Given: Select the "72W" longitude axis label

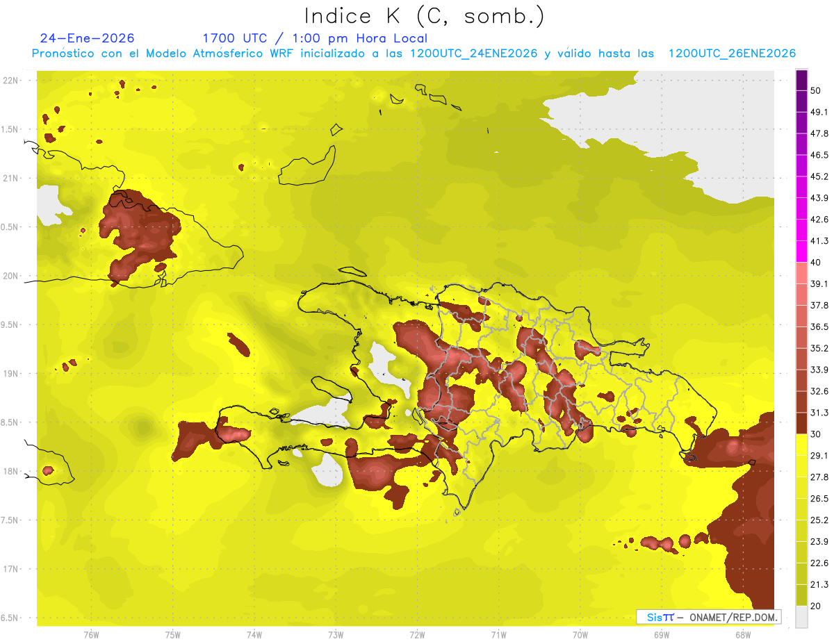Looking at the screenshot, I should (417, 635).
